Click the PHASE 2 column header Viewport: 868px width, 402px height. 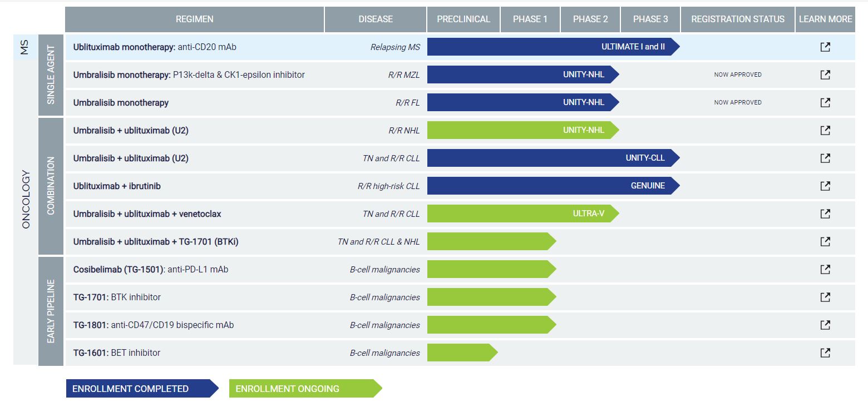[x=590, y=19]
